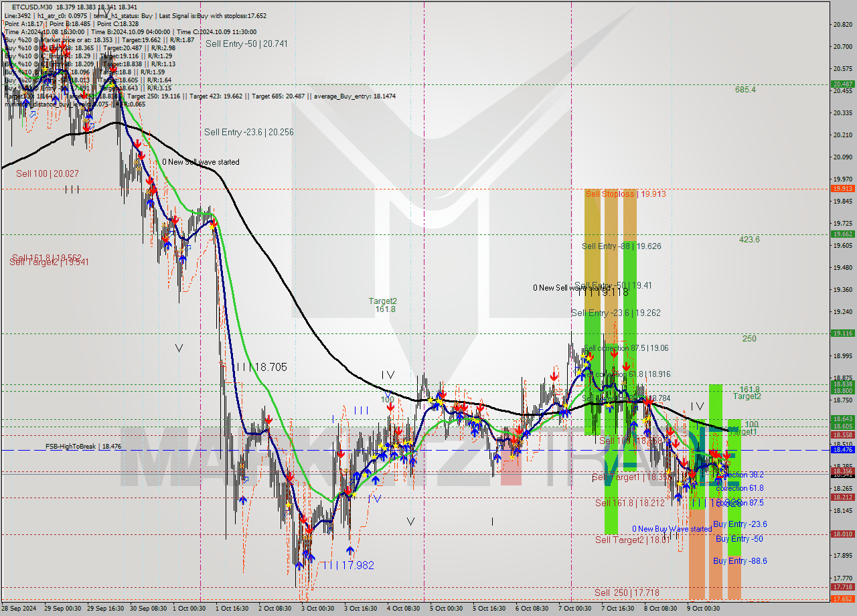Image resolution: width=857 pixels, height=616 pixels.
Task: Click the red 19.913 price axis tag
Action: [842, 189]
